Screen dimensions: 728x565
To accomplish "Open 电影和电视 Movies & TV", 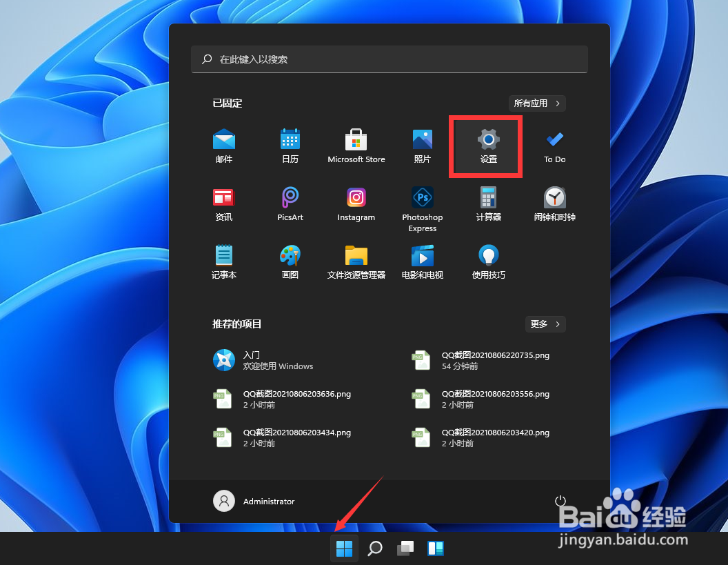I will click(423, 262).
